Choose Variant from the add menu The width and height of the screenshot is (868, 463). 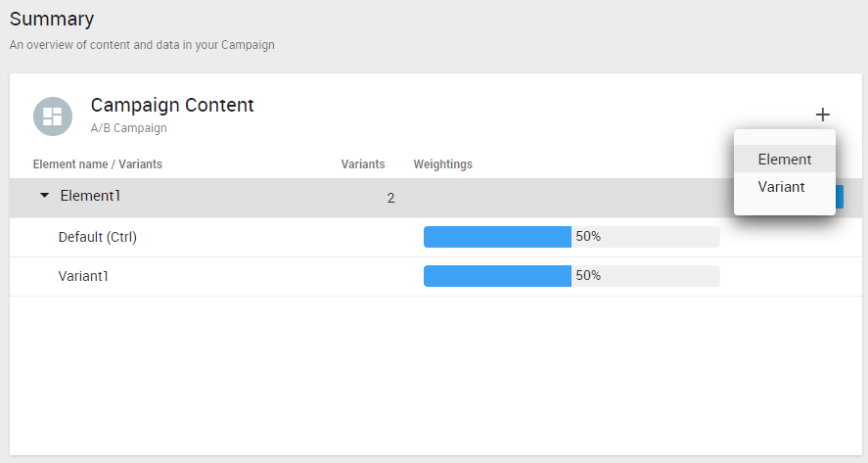[781, 187]
